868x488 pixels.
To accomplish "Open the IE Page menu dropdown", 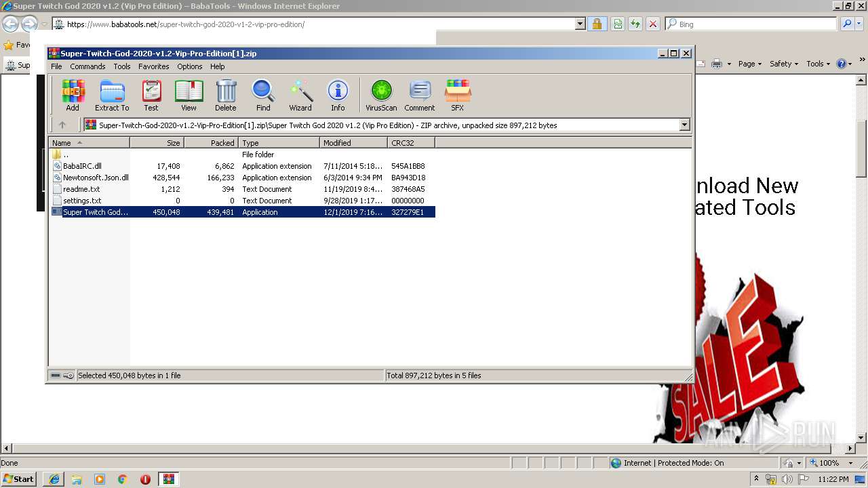I will pyautogui.click(x=751, y=64).
